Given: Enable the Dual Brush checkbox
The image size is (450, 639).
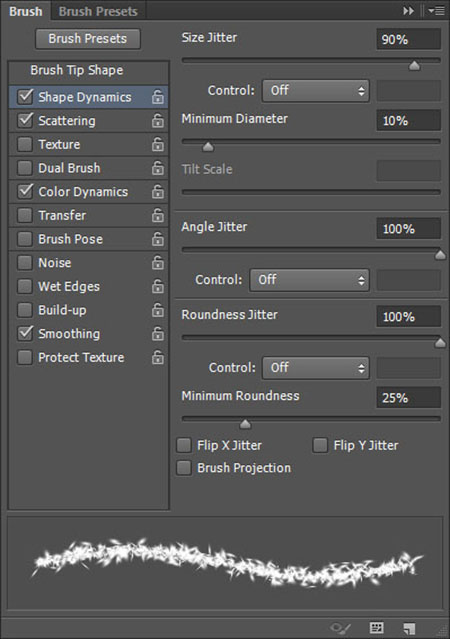Looking at the screenshot, I should (x=25, y=167).
